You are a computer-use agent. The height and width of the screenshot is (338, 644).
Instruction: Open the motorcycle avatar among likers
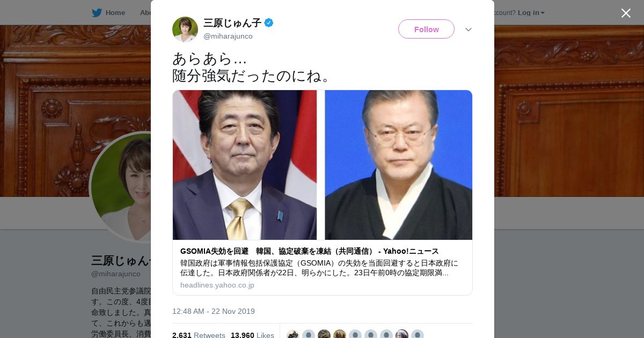click(292, 335)
